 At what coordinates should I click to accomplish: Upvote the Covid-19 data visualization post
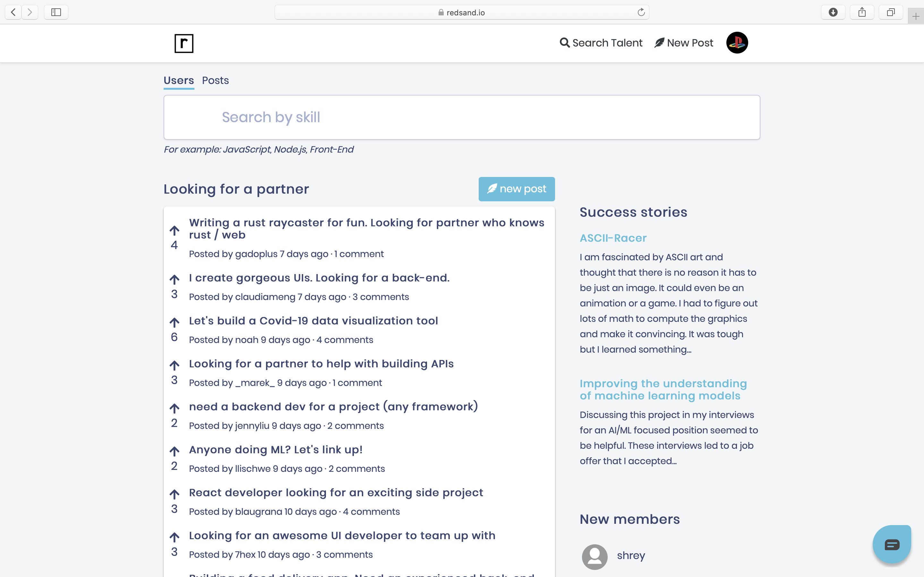coord(175,322)
